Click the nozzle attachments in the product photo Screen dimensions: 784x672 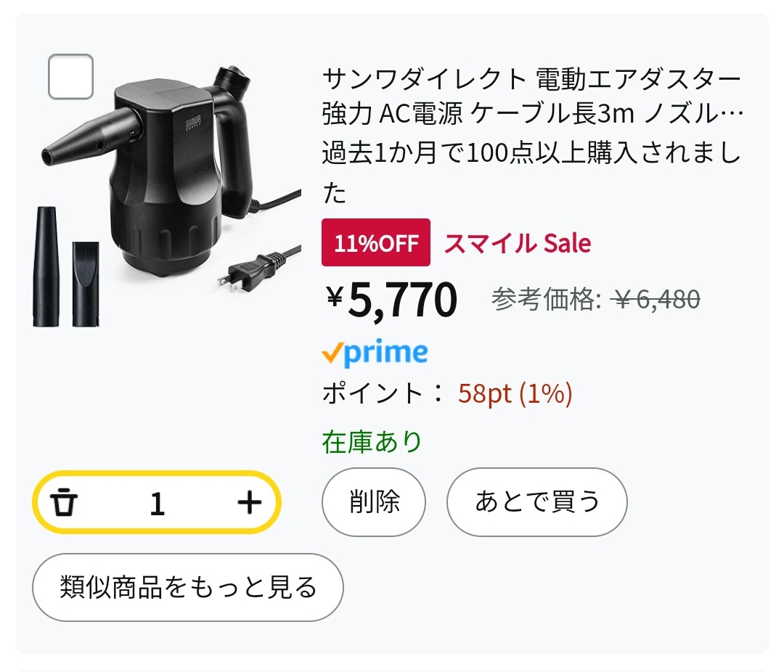click(x=66, y=266)
